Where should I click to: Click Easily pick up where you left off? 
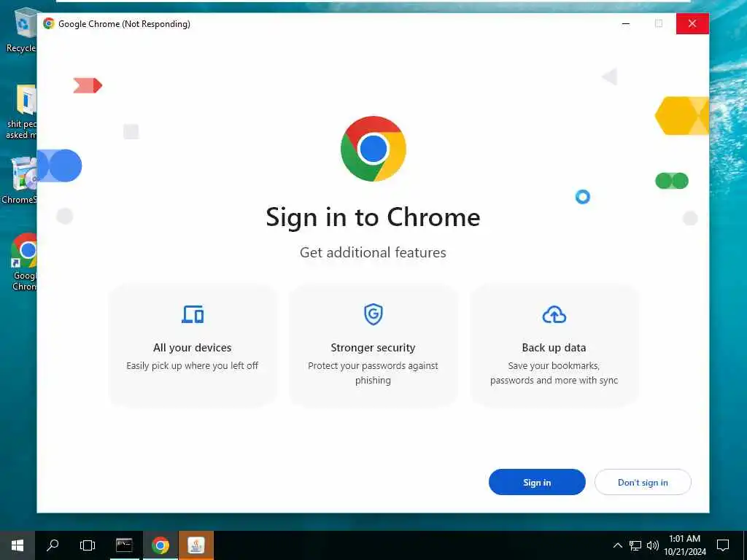pyautogui.click(x=193, y=366)
